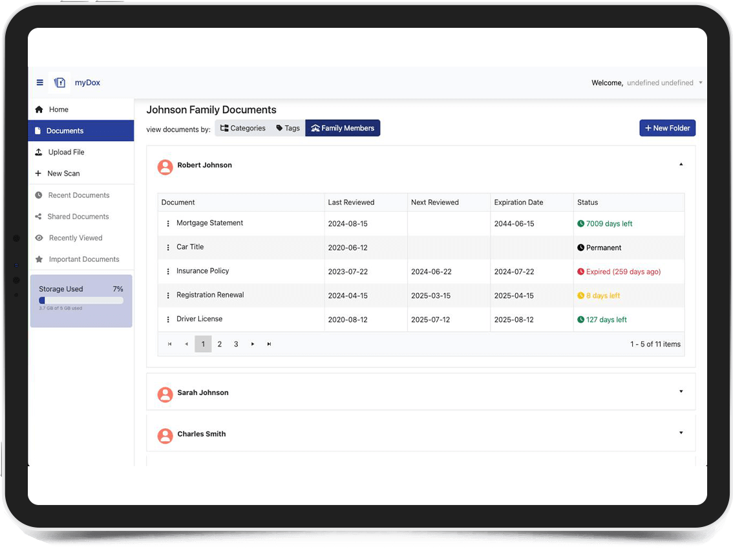The width and height of the screenshot is (733, 560).
Task: Open Upload File in sidebar
Action: coord(66,152)
